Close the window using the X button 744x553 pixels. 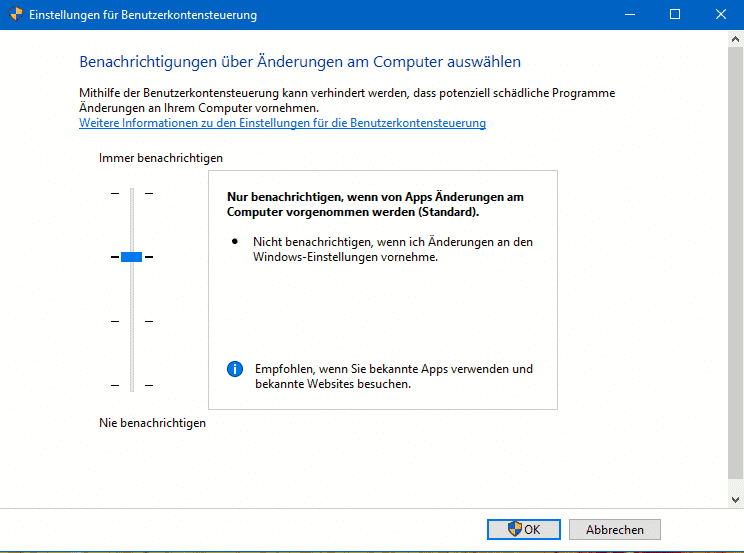(x=720, y=15)
